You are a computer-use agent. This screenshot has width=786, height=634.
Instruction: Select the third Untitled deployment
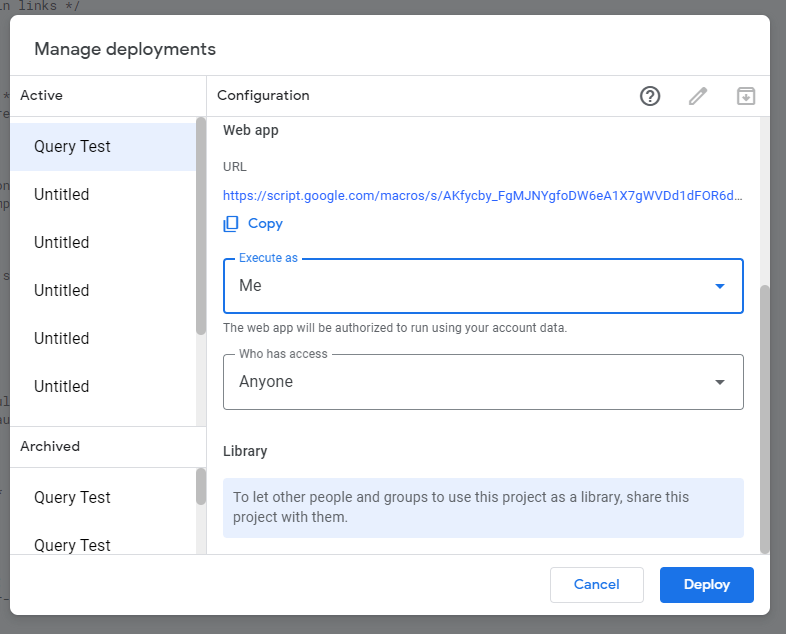[x=103, y=291]
